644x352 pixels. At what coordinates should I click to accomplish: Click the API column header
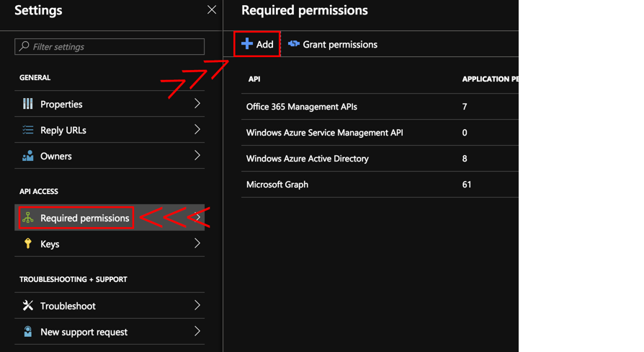coord(254,79)
